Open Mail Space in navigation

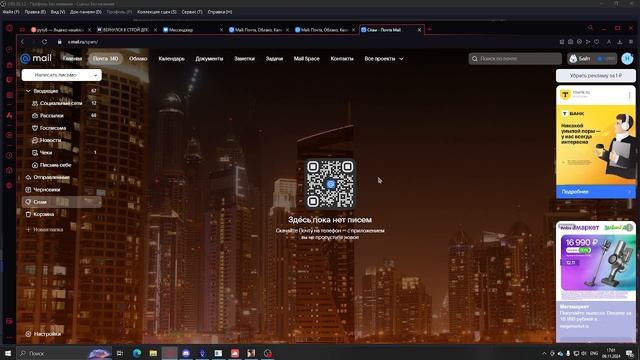(307, 59)
